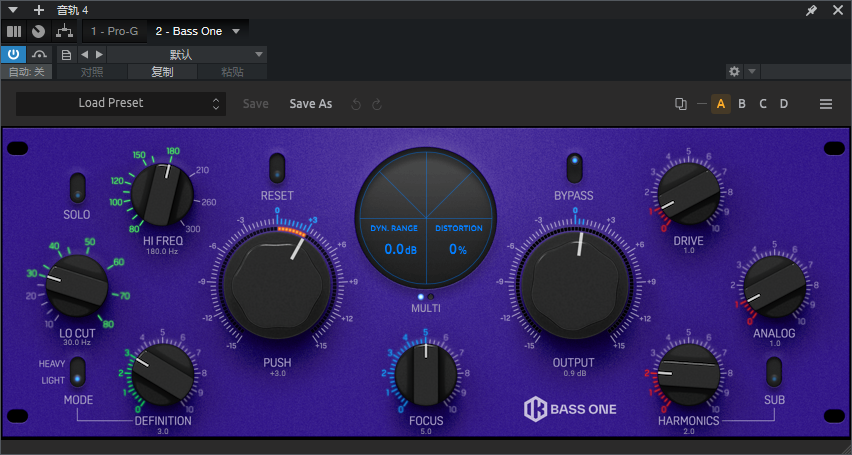Expand the arrow next to the gear icon

751,71
